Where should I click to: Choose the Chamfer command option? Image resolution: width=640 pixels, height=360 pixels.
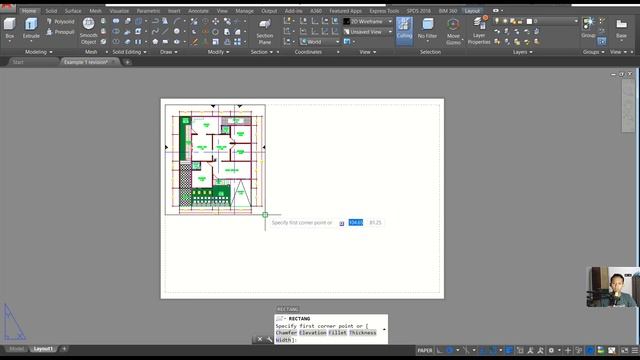[x=286, y=333]
